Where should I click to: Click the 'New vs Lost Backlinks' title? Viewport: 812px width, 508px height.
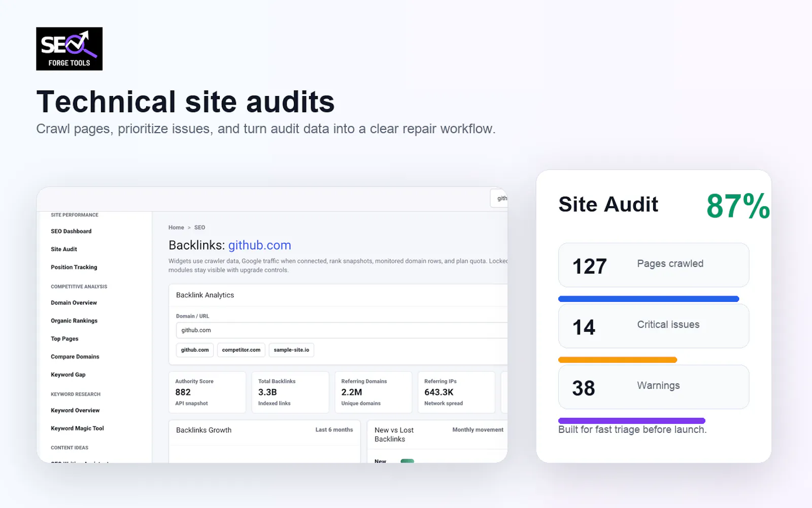(394, 435)
